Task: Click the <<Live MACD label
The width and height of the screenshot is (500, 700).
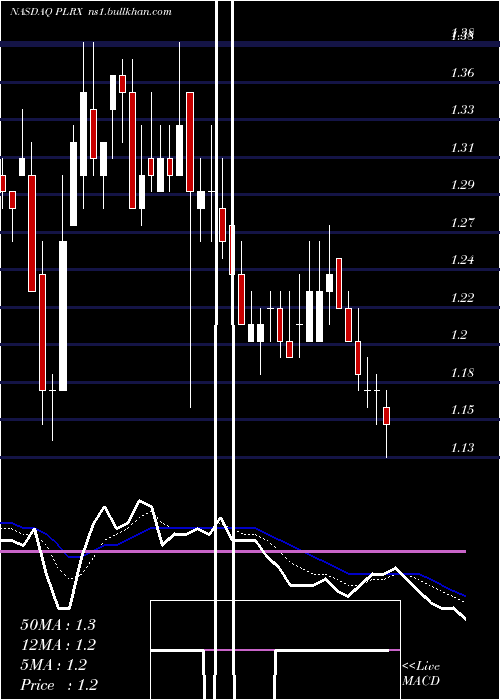Action: (x=421, y=673)
